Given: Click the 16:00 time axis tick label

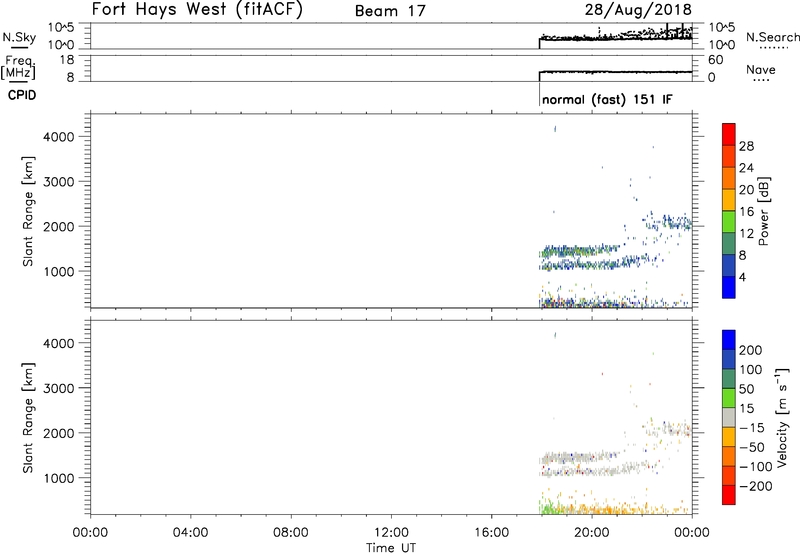Looking at the screenshot, I should (491, 532).
